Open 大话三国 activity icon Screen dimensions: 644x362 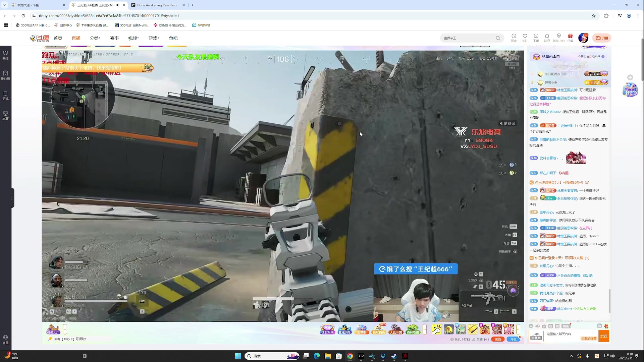396,329
